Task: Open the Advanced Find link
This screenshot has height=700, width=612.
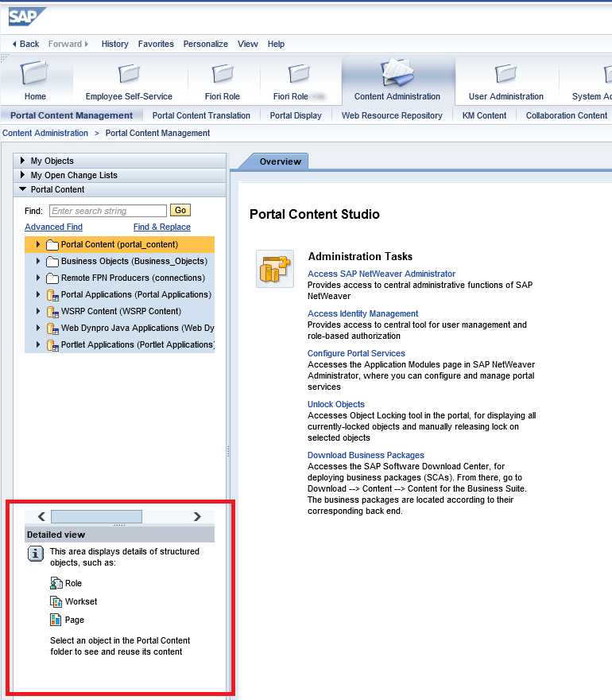Action: (53, 227)
